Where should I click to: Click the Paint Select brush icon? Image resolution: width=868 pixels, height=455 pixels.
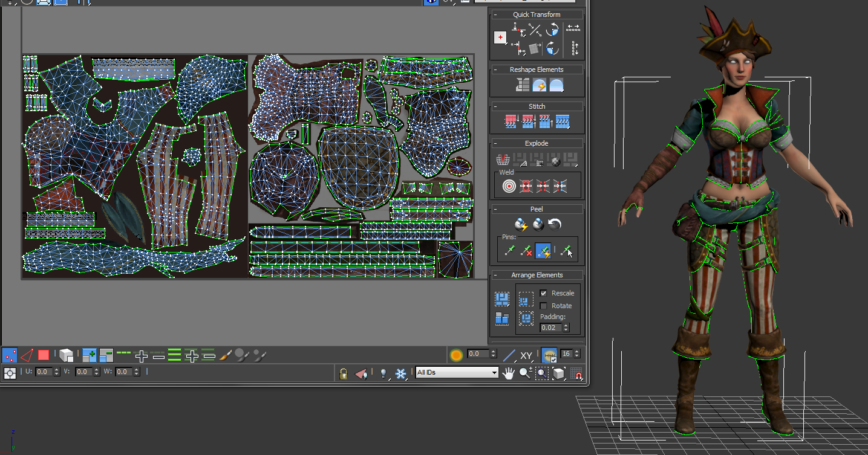click(x=225, y=355)
